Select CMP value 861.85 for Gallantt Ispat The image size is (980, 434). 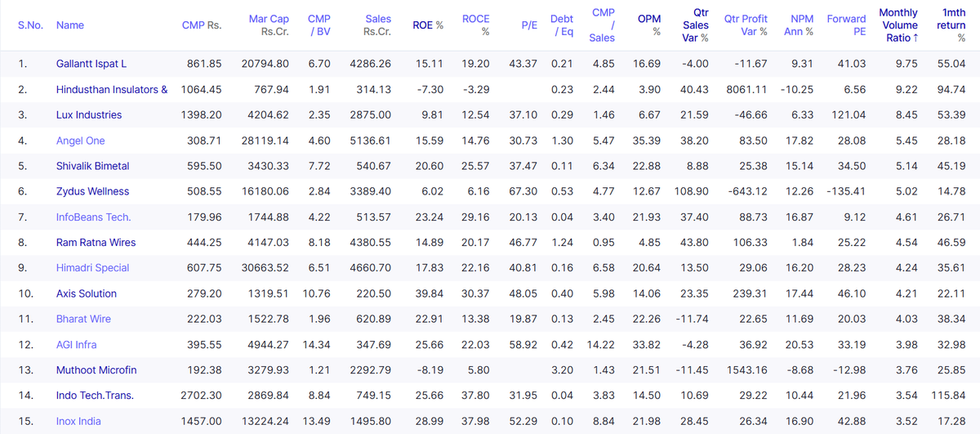coord(205,64)
